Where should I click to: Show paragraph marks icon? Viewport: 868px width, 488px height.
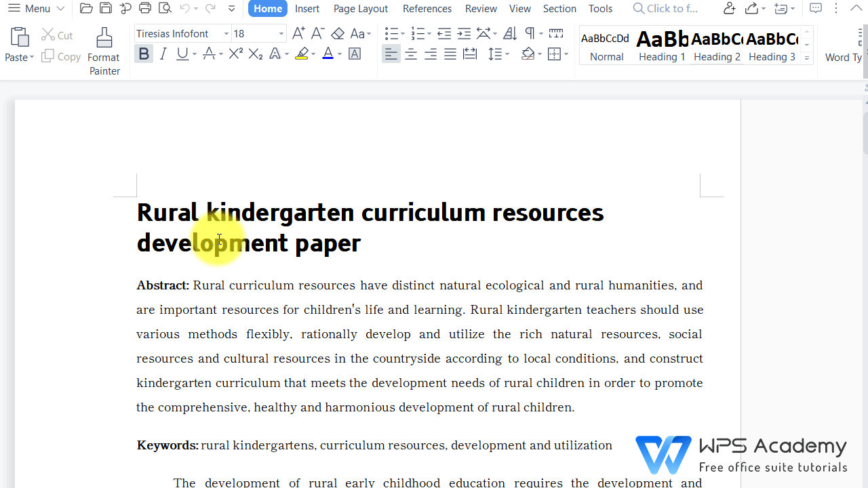[530, 33]
